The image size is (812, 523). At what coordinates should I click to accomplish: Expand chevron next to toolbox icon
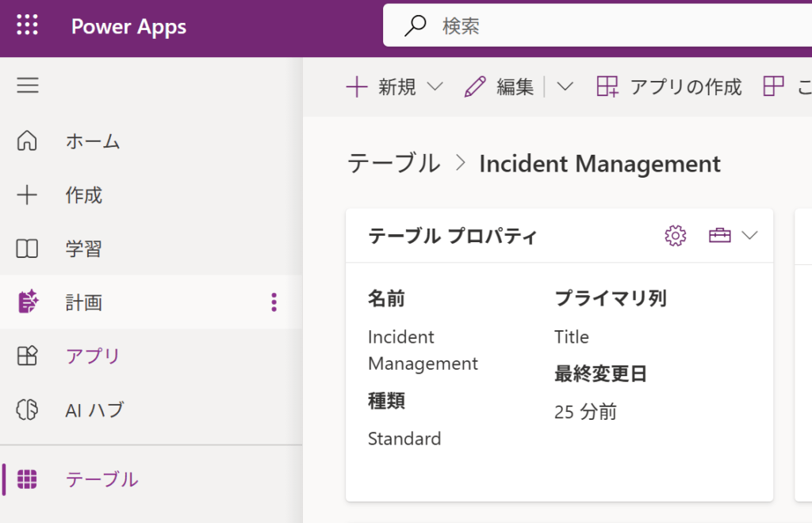[x=749, y=236]
